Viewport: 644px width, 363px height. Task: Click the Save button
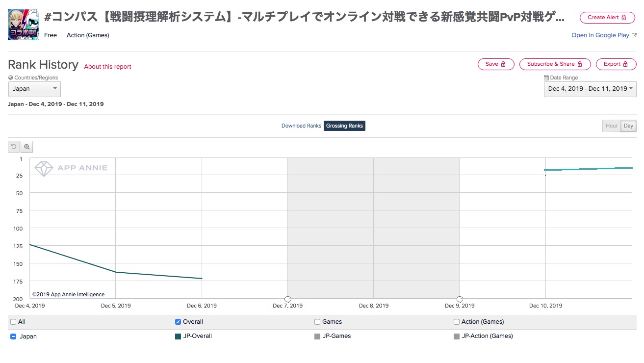pos(496,64)
